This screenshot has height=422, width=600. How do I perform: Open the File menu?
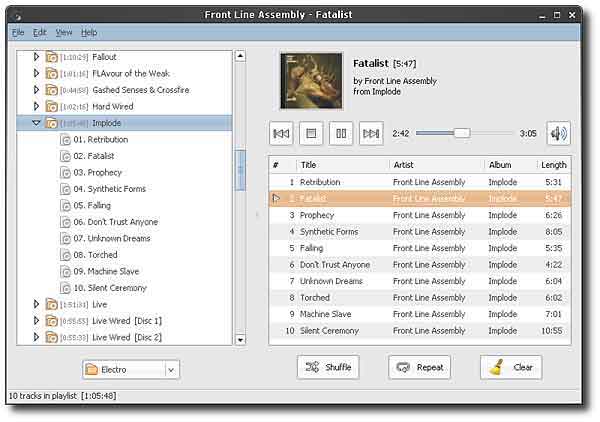coord(18,33)
